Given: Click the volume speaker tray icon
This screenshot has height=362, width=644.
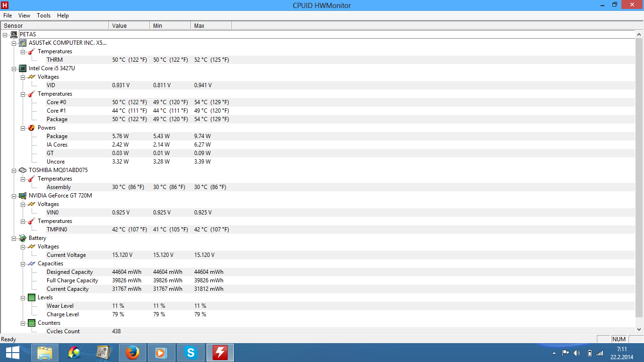Looking at the screenshot, I should [577, 353].
